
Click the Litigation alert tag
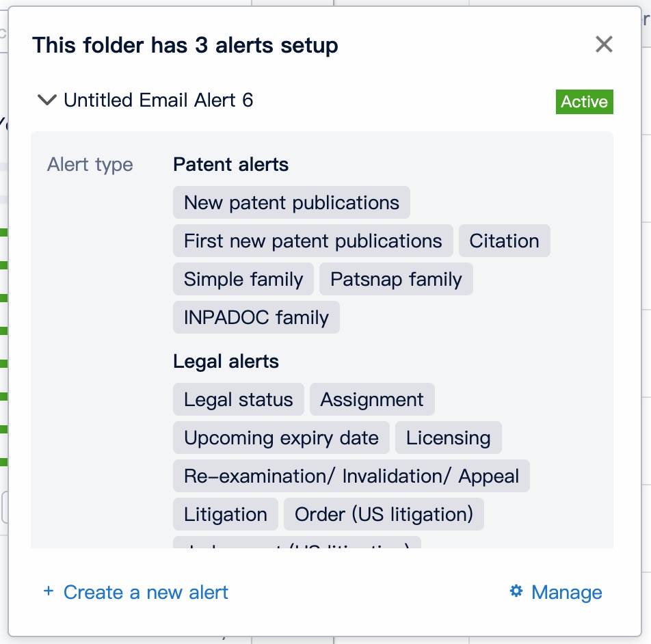[x=225, y=515]
